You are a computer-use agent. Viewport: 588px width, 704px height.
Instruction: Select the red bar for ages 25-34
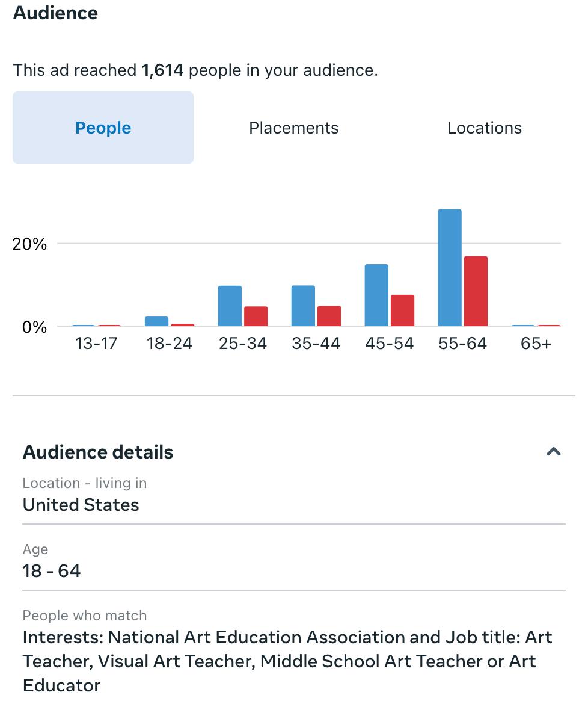pos(256,316)
